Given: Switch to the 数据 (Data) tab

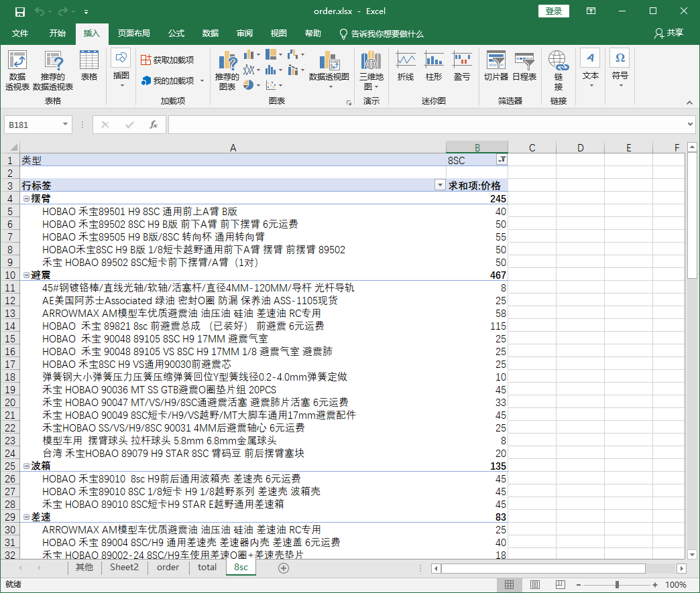Looking at the screenshot, I should tap(210, 34).
